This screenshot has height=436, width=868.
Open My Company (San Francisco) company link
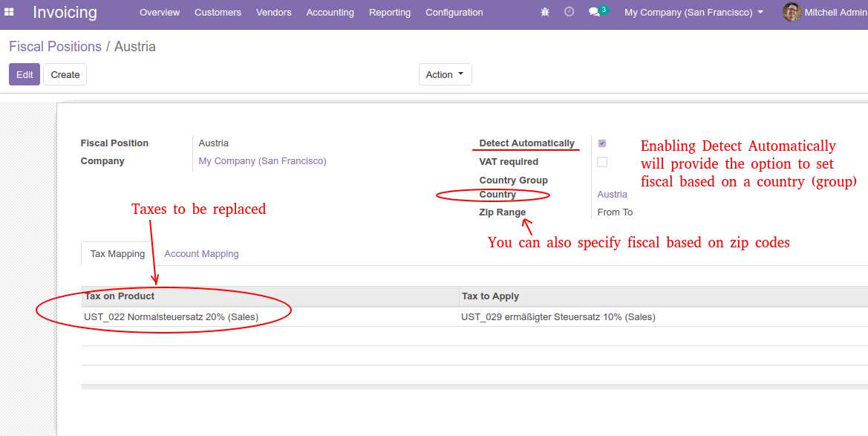pos(262,161)
